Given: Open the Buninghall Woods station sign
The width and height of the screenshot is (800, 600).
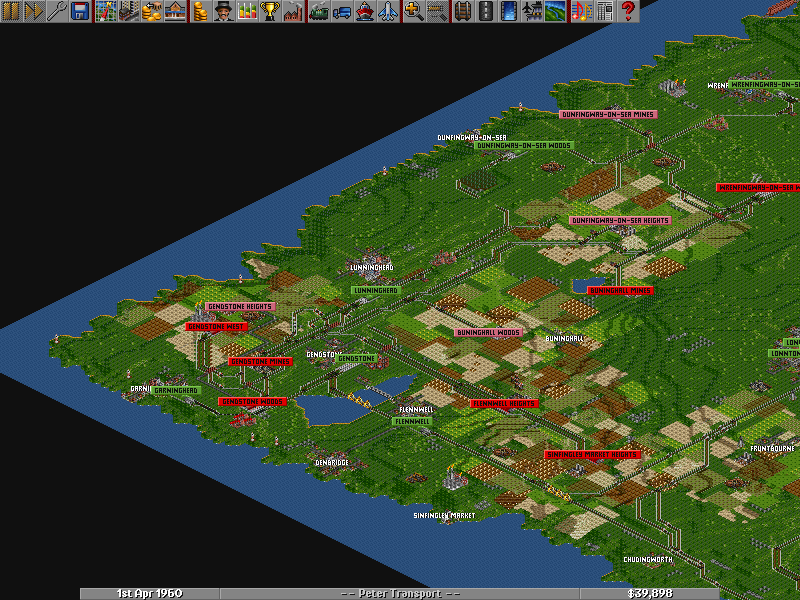Looking at the screenshot, I should [x=488, y=332].
